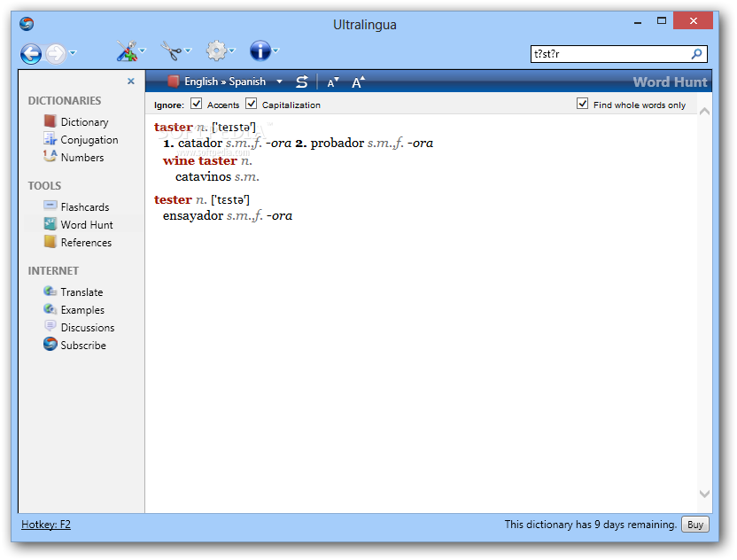The image size is (737, 560).
Task: Click the results scrollbar down arrow
Action: click(x=704, y=494)
